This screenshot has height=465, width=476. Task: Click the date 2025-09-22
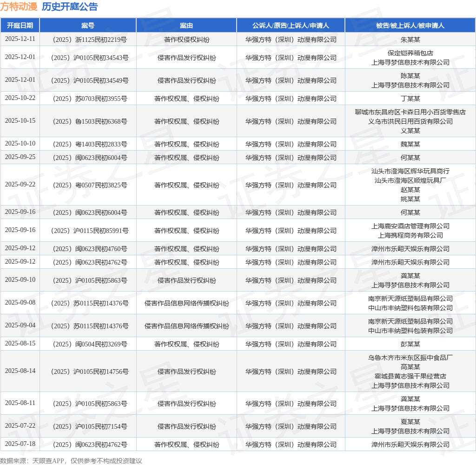20,185
